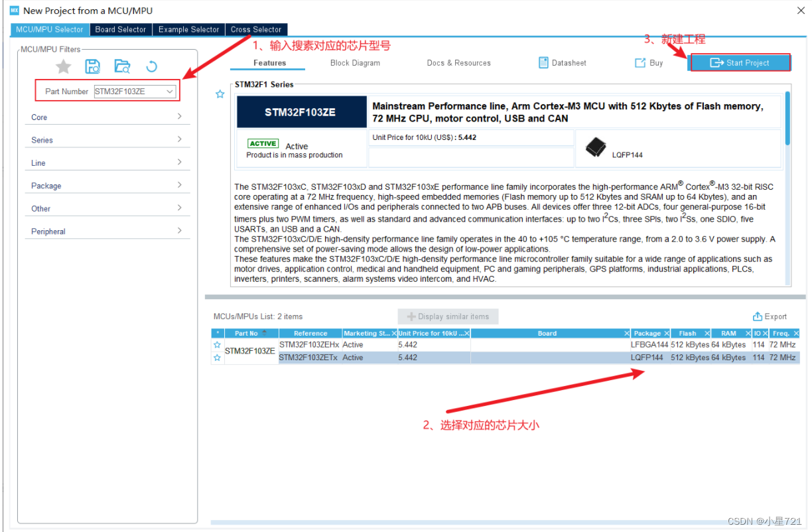812x532 pixels.
Task: Click Display similar items button
Action: pos(448,316)
